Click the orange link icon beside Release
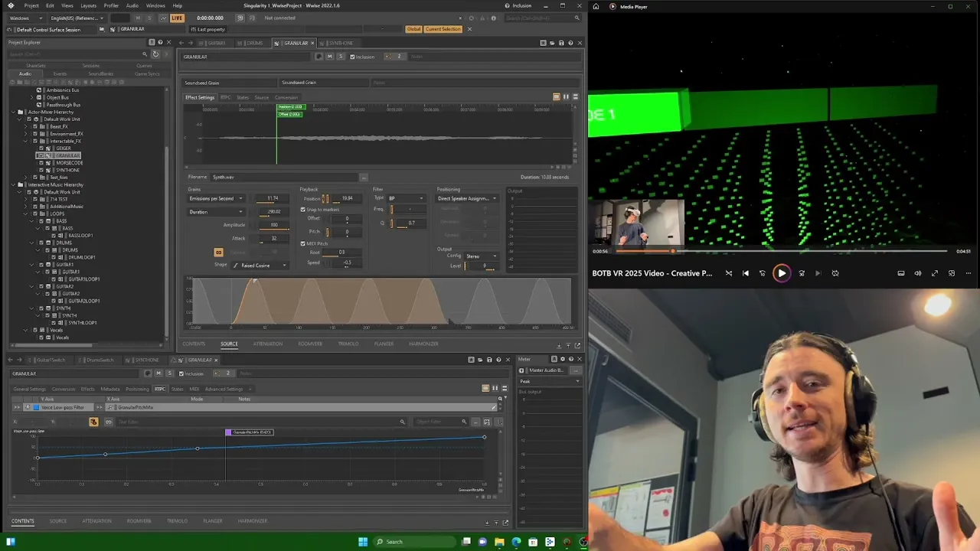The width and height of the screenshot is (980, 551). (x=218, y=253)
